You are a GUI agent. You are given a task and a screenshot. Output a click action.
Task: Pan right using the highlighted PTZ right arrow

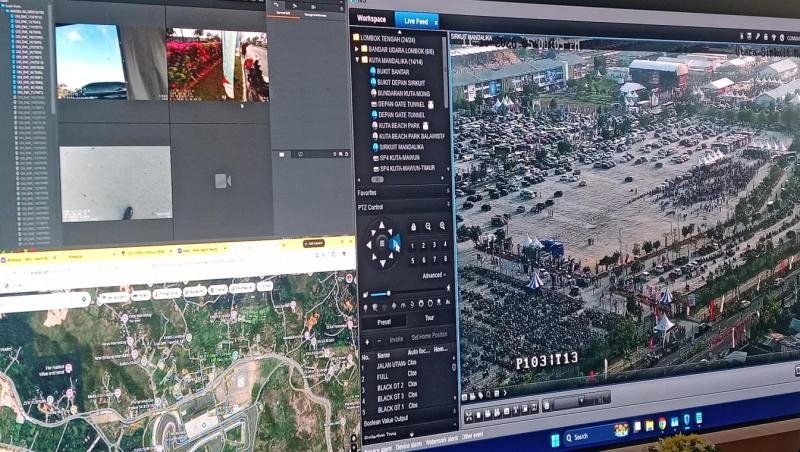395,244
